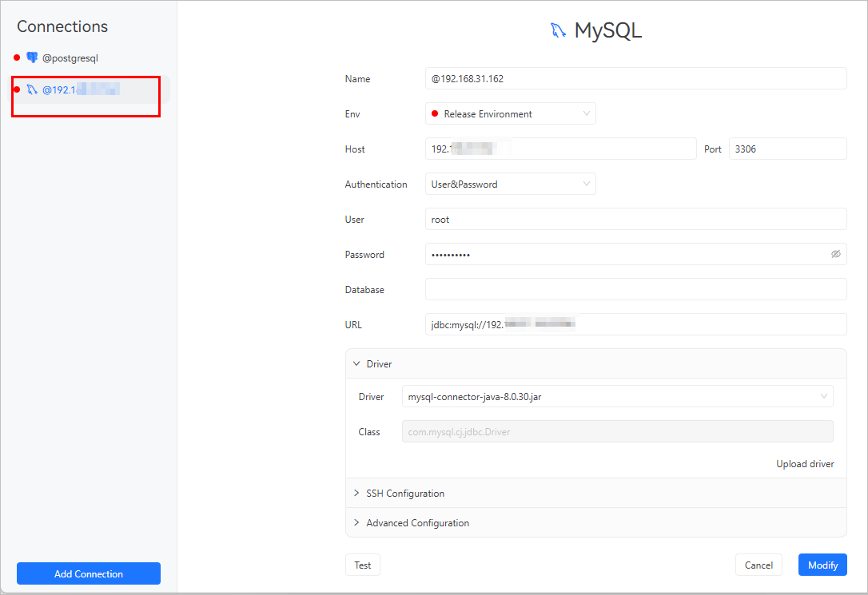Click the Authentication label
Screen dimensions: 868x595
[x=376, y=184]
